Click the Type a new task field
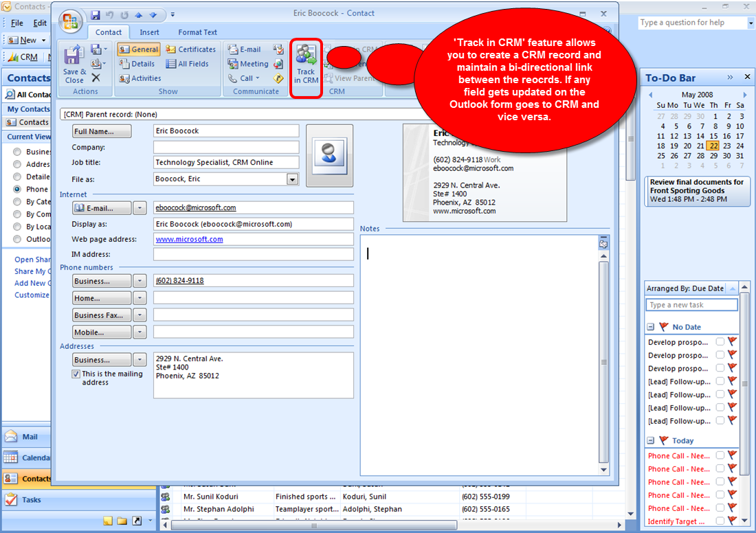 [691, 305]
